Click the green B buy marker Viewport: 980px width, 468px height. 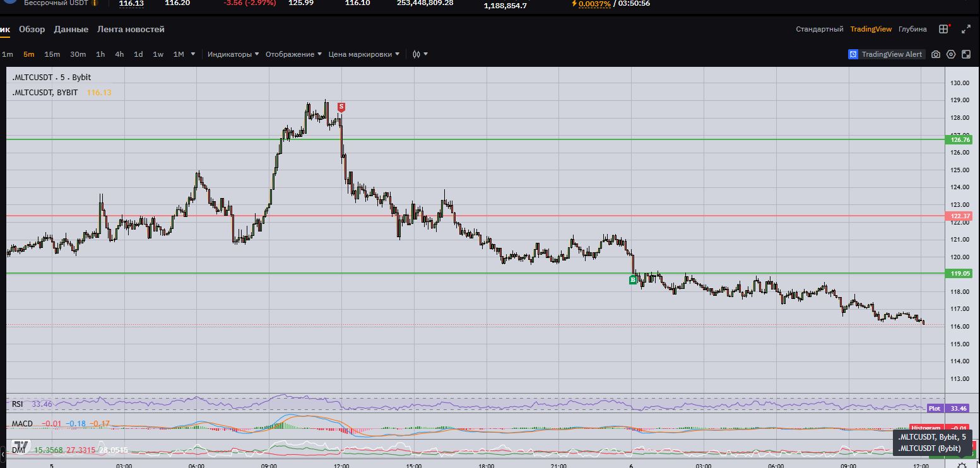[632, 280]
